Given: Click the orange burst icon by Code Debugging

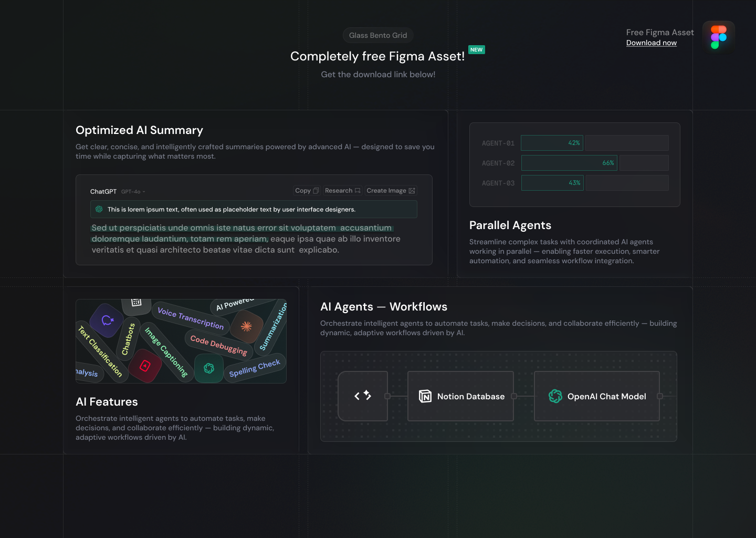Looking at the screenshot, I should (x=245, y=326).
